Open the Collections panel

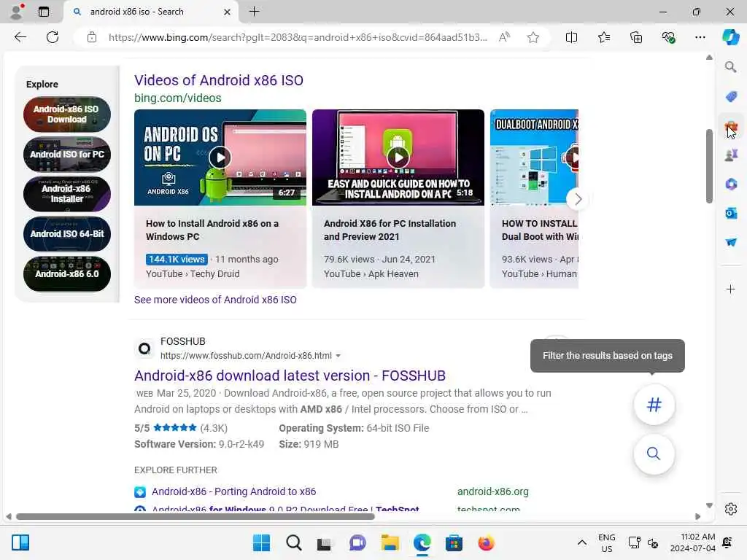[636, 37]
